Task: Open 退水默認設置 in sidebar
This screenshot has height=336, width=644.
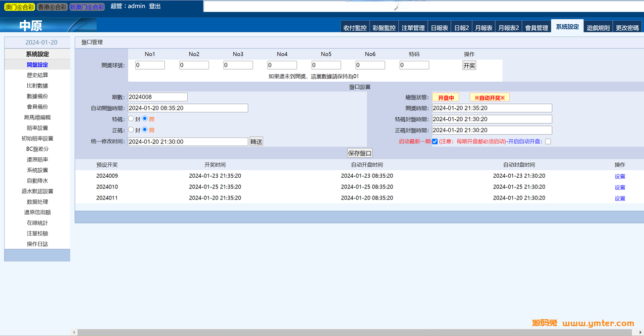Action: point(37,192)
